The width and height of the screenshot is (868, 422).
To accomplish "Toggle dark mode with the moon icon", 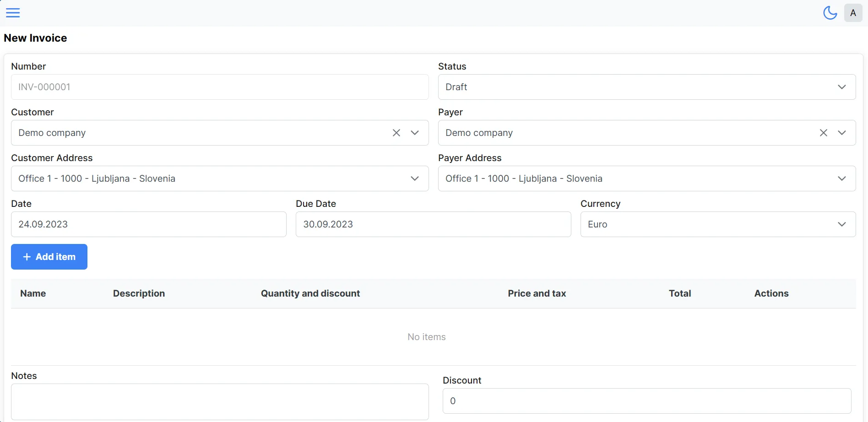I will point(830,12).
